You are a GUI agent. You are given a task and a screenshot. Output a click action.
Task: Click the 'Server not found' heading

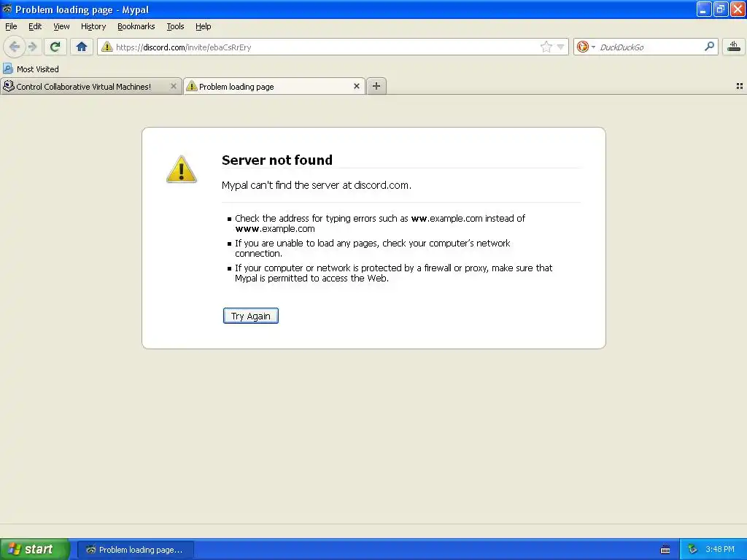[277, 160]
